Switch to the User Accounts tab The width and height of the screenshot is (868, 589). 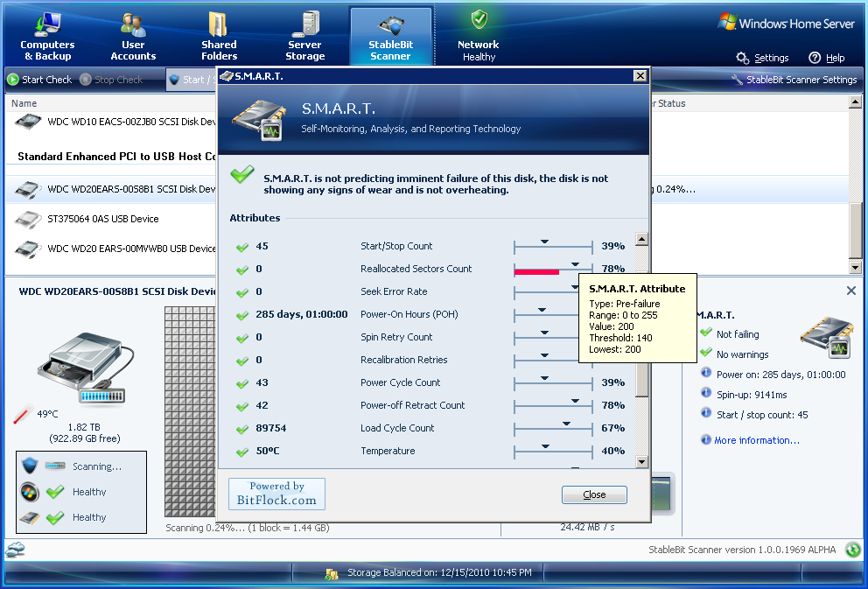pyautogui.click(x=133, y=37)
